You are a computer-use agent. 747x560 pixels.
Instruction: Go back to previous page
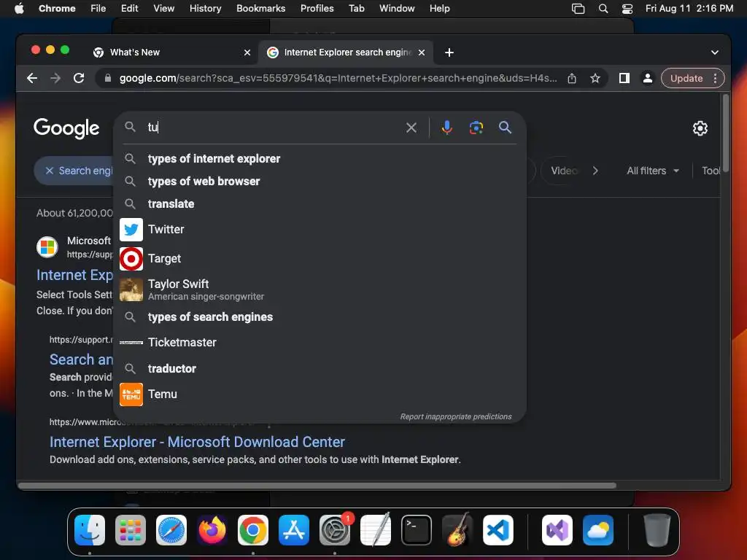click(x=32, y=78)
